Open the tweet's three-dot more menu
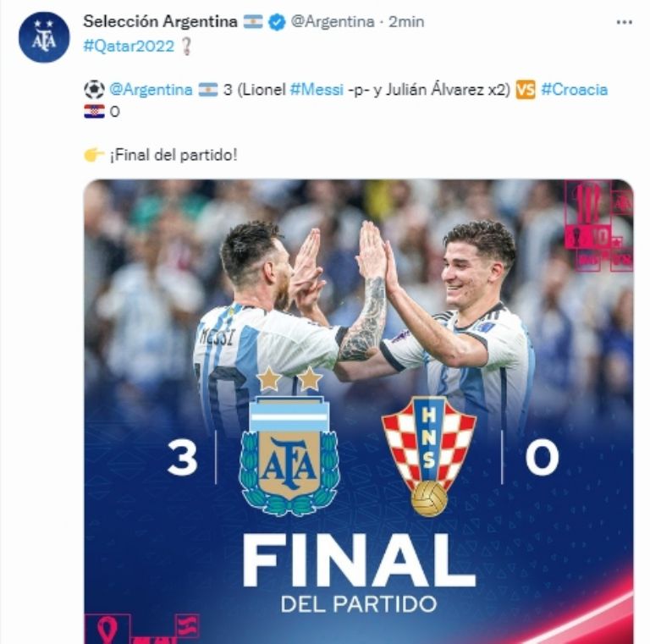 [624, 22]
